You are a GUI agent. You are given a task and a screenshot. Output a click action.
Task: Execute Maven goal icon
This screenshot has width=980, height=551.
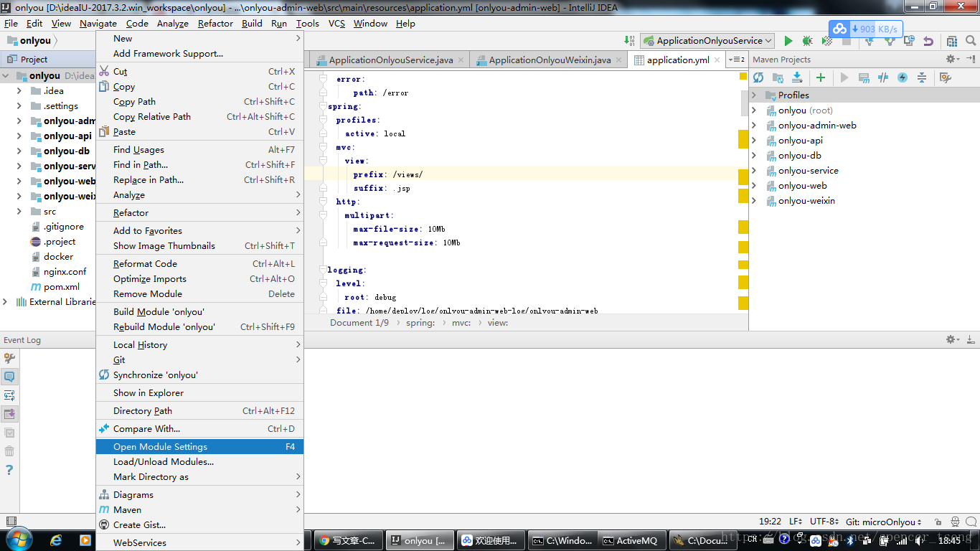click(864, 77)
